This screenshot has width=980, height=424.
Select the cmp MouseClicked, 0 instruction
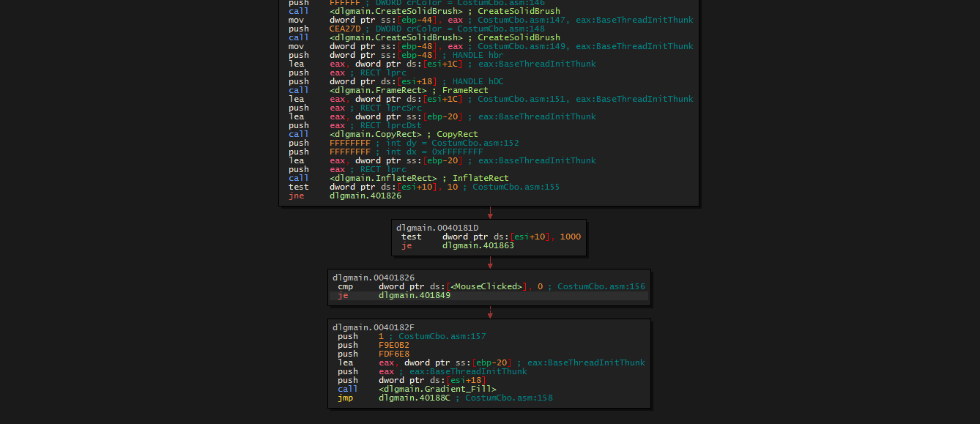[x=491, y=286]
